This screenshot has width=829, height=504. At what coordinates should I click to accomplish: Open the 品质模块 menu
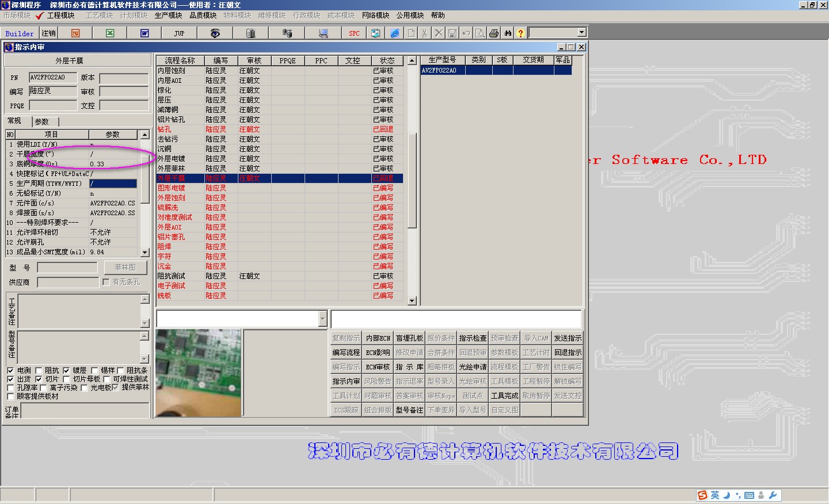tap(203, 16)
